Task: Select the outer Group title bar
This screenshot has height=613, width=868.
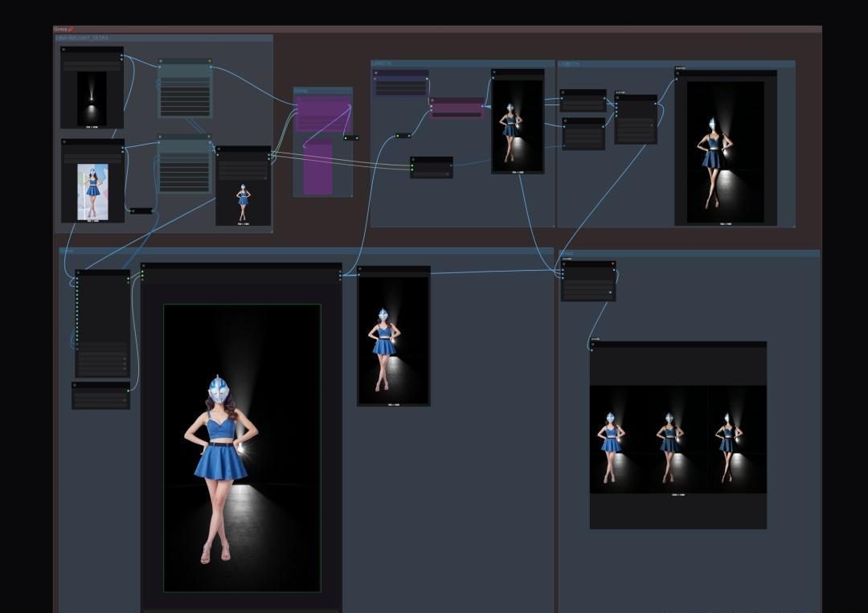Action: (437, 29)
